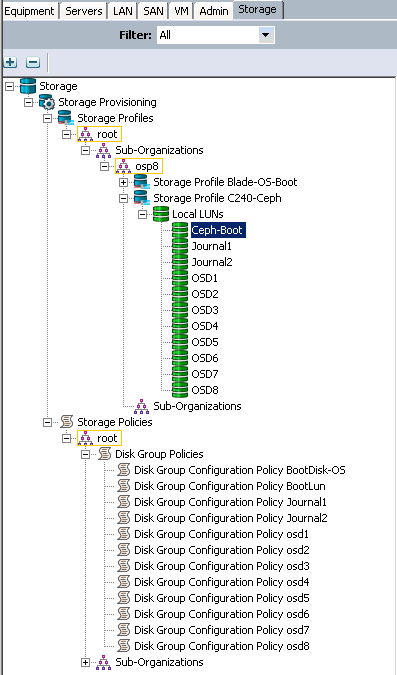Switch to the Equipment tab
Viewport: 397px width, 675px height.
coord(30,11)
